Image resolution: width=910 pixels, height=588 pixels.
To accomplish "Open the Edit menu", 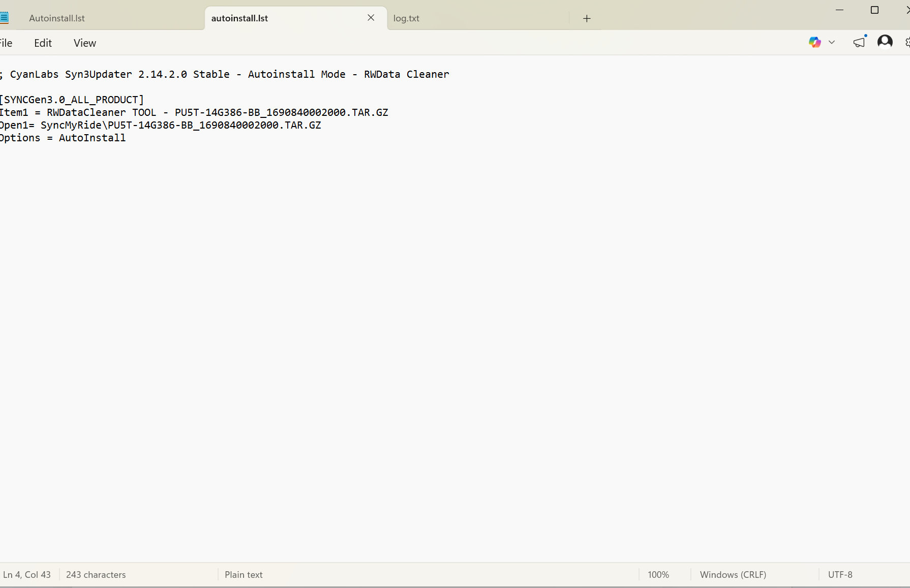I will point(43,43).
